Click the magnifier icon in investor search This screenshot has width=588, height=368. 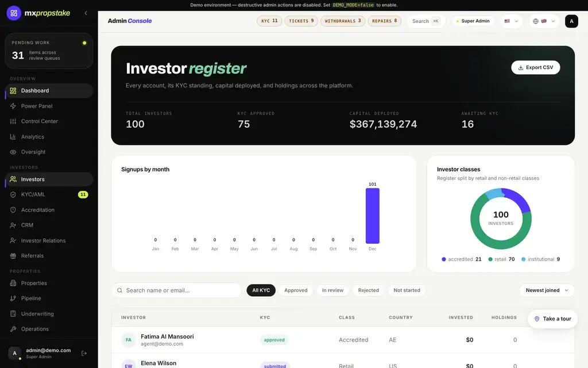point(119,290)
